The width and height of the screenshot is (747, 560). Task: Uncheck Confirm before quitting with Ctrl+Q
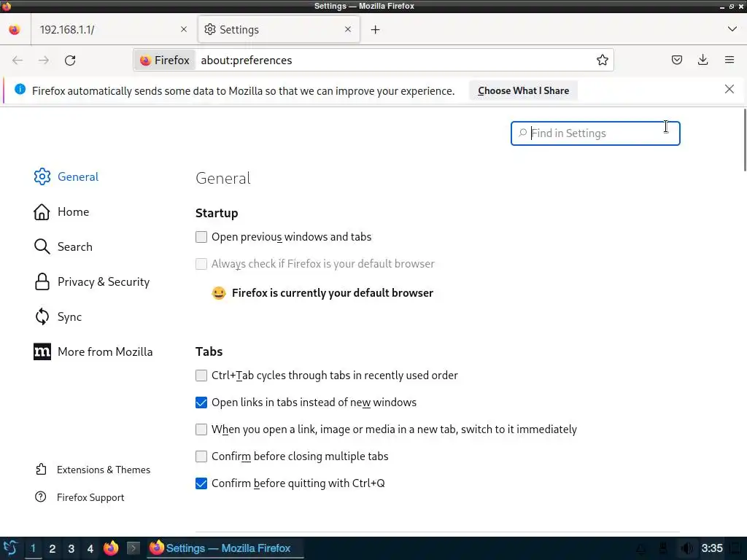click(x=201, y=484)
